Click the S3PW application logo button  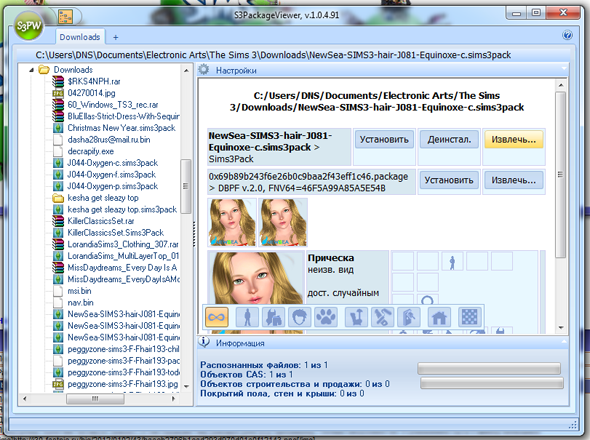coord(29,26)
